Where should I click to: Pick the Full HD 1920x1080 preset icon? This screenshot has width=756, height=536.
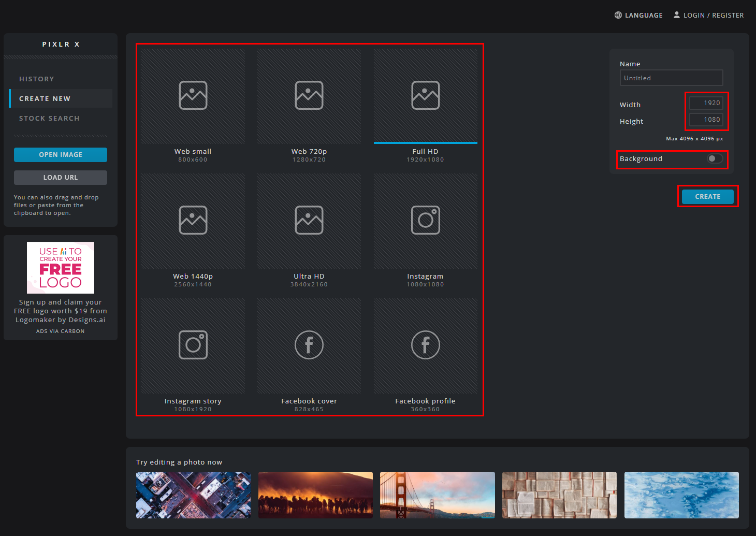coord(426,95)
